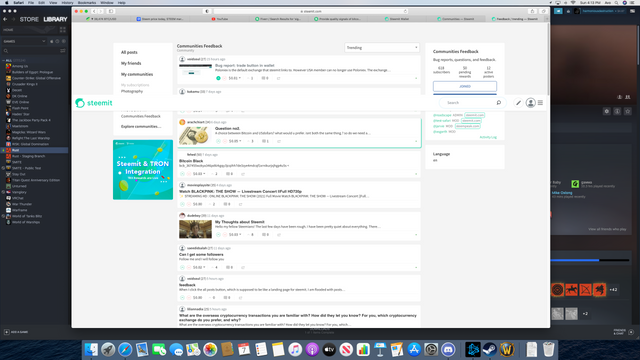
Task: Click Steam game info icon
Action: pyautogui.click(x=617, y=111)
